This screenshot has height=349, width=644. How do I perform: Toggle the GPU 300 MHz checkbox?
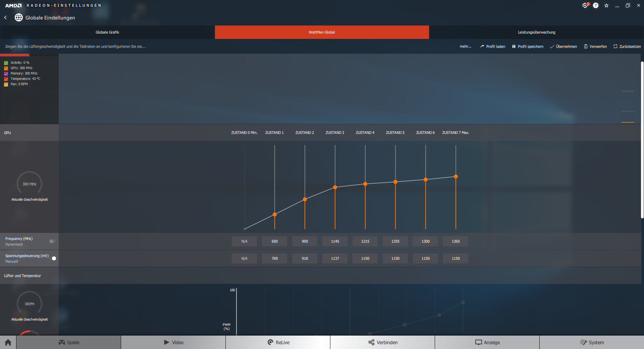click(6, 68)
